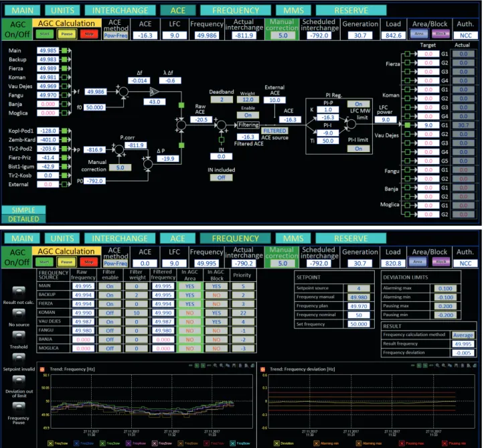
Task: Click the green selector square for Banja G2
Action: (408, 196)
